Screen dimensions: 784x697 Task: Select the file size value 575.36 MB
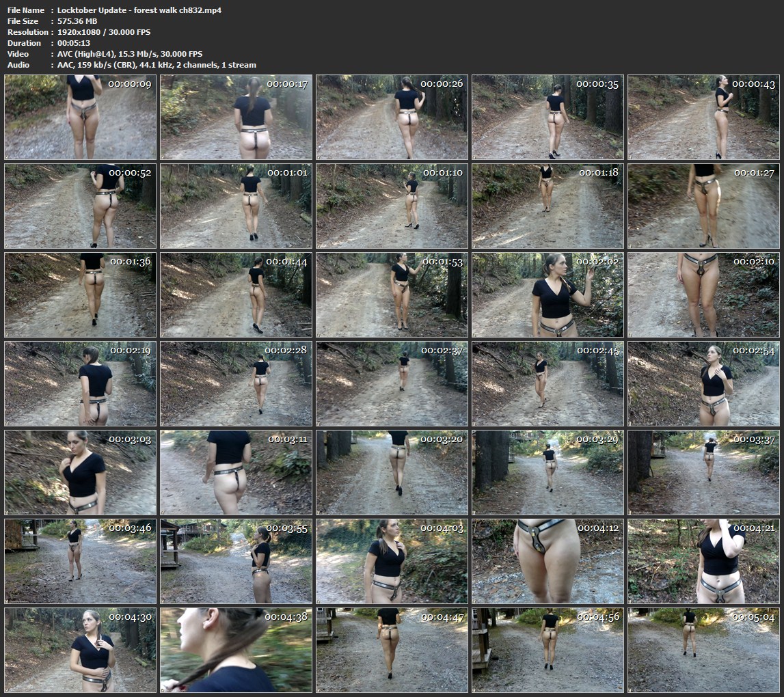point(77,21)
